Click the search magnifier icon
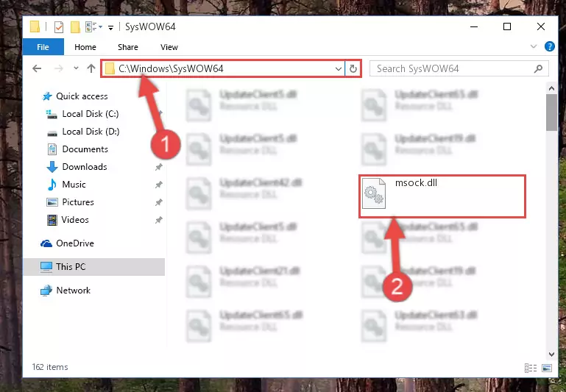This screenshot has height=392, width=566. tap(538, 68)
